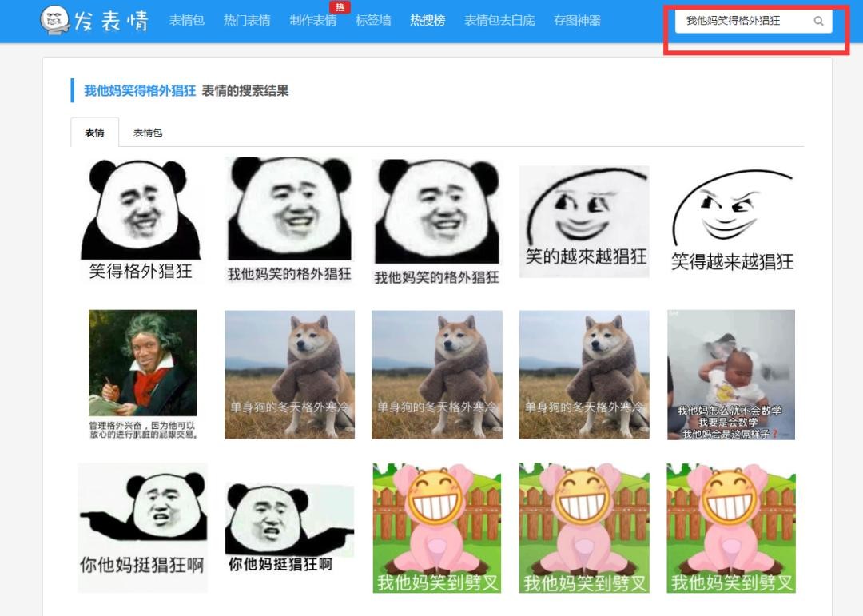Image resolution: width=863 pixels, height=616 pixels.
Task: Open the Beethoven portrait meme
Action: [142, 374]
